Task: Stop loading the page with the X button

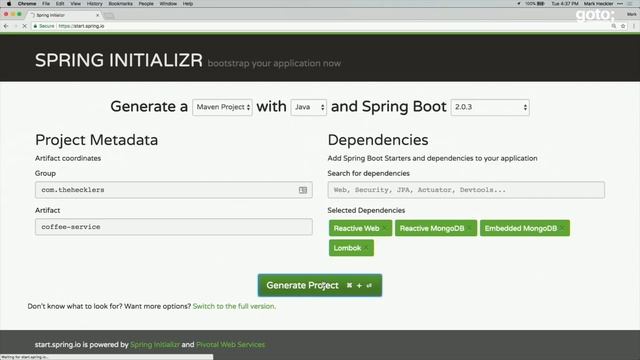Action: pyautogui.click(x=24, y=26)
